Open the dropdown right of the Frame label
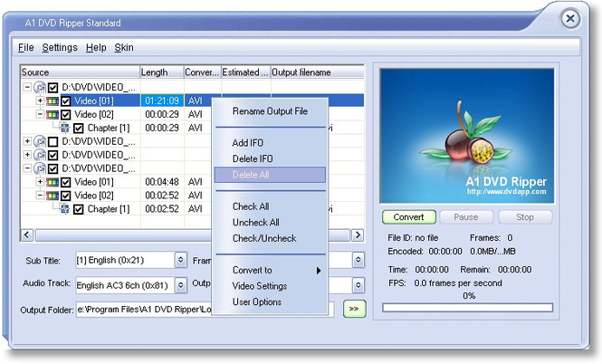Viewport: 602px width, 364px height. click(358, 260)
